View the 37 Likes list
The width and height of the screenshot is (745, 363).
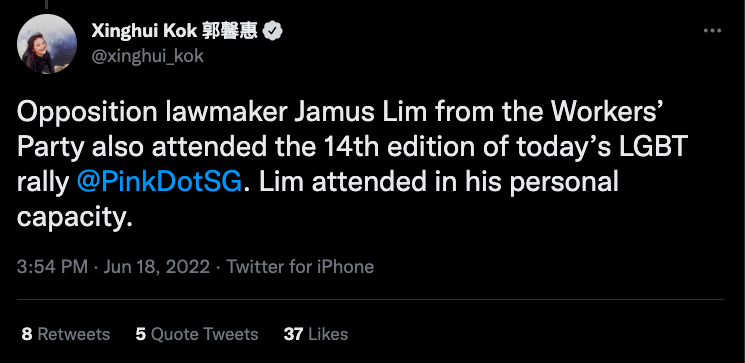coord(316,334)
